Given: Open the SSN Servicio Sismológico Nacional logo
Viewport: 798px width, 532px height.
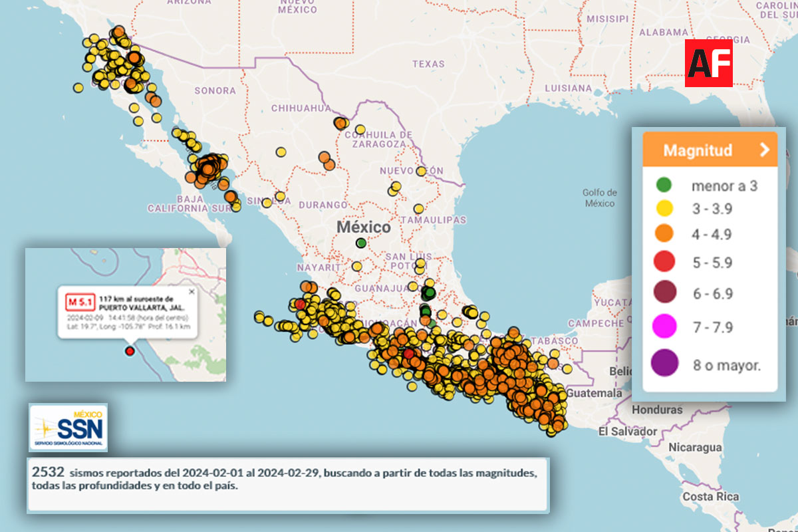Looking at the screenshot, I should pyautogui.click(x=68, y=427).
